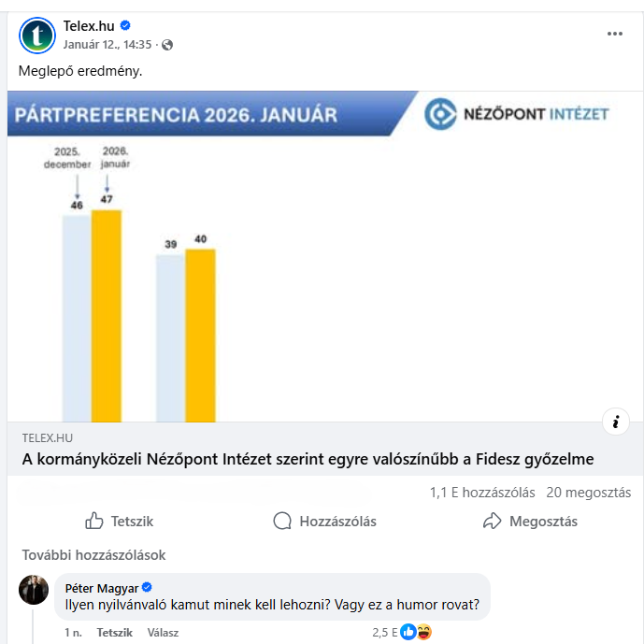The height and width of the screenshot is (644, 644).
Task: Click the Január 12., 14:35 timestamp
Action: coord(107,45)
